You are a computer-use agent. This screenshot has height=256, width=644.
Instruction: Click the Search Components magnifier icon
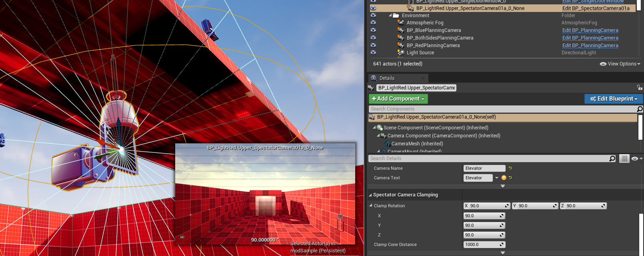pos(640,109)
